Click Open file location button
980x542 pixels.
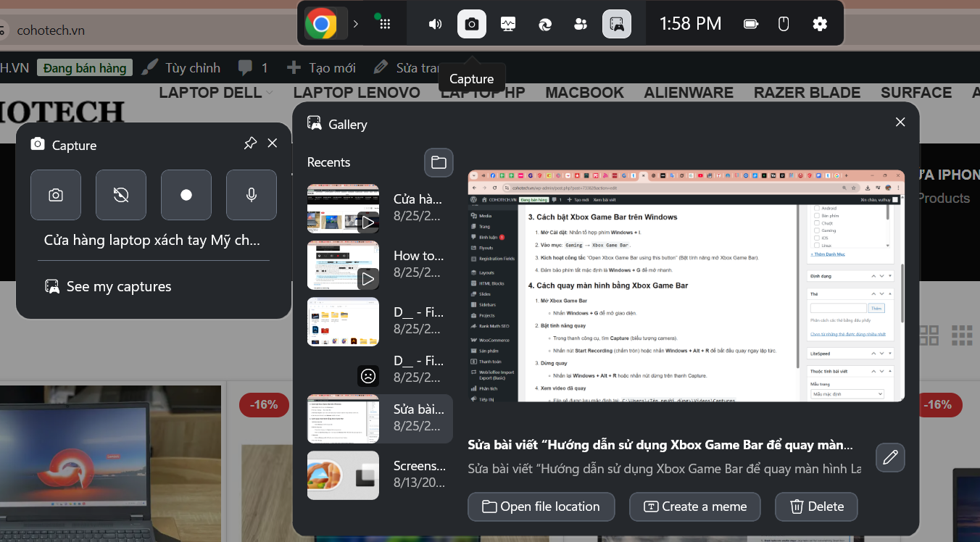click(541, 506)
